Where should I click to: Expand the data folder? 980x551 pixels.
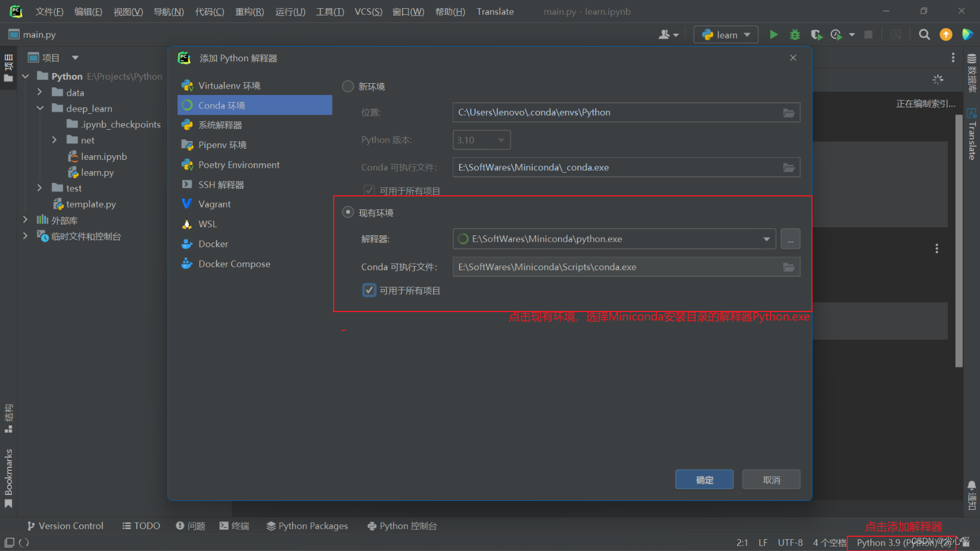tap(40, 92)
